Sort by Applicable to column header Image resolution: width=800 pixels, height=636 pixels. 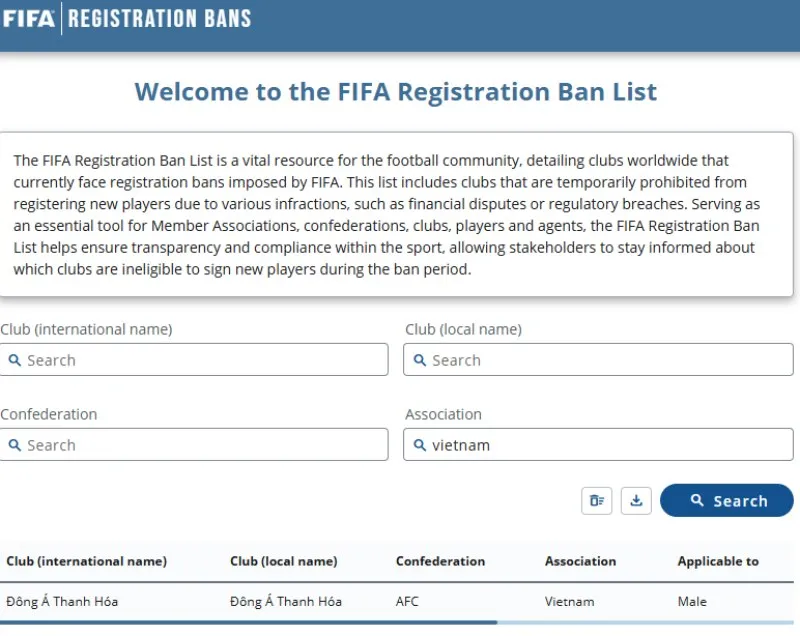(x=718, y=562)
